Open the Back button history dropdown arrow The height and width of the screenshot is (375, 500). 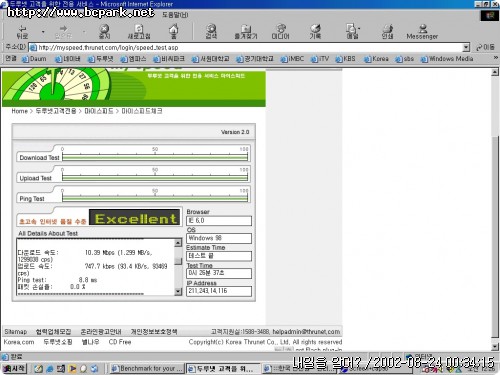coord(43,32)
